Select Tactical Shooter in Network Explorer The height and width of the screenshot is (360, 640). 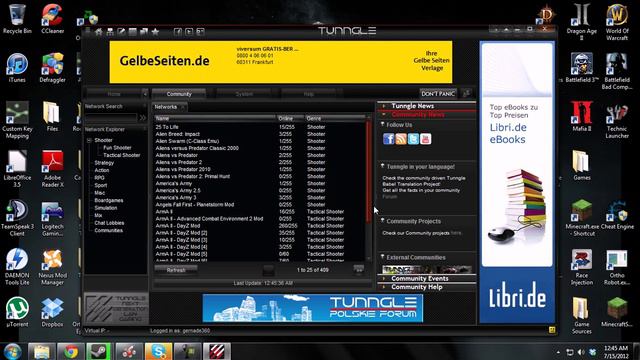coord(122,155)
